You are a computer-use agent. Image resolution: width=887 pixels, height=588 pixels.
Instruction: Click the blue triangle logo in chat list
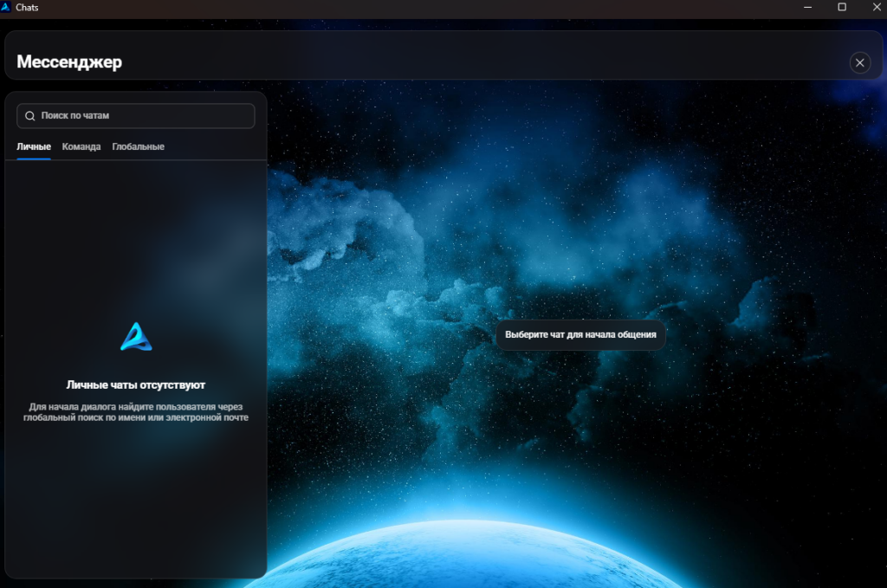click(136, 337)
